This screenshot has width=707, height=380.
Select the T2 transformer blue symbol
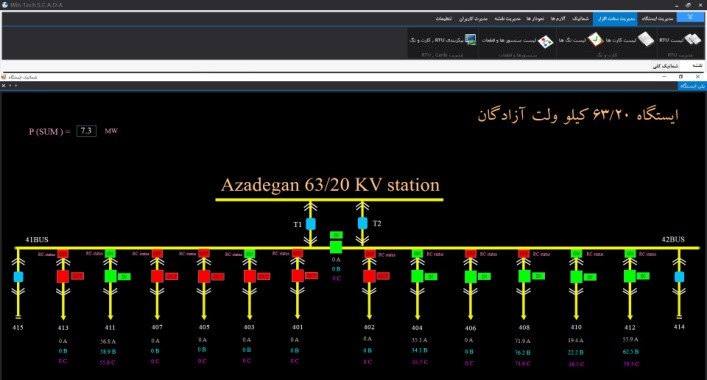point(363,223)
